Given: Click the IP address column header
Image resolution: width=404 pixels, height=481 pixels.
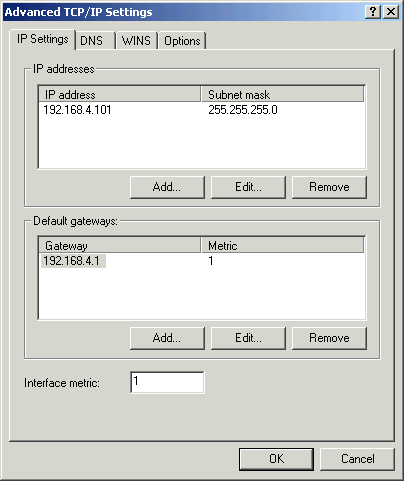Looking at the screenshot, I should click(x=120, y=95).
